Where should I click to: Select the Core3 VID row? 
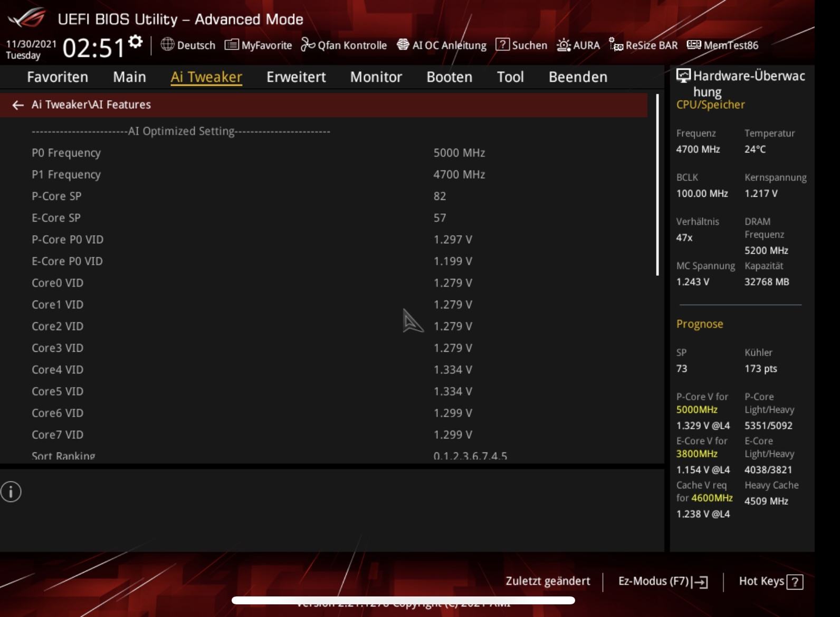coord(323,348)
